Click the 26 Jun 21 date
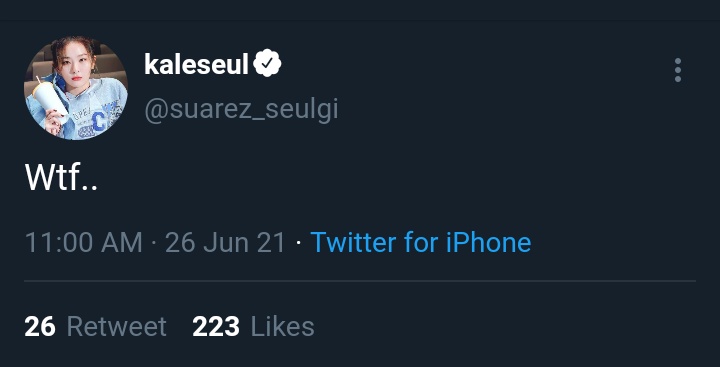The width and height of the screenshot is (720, 367). pos(225,242)
